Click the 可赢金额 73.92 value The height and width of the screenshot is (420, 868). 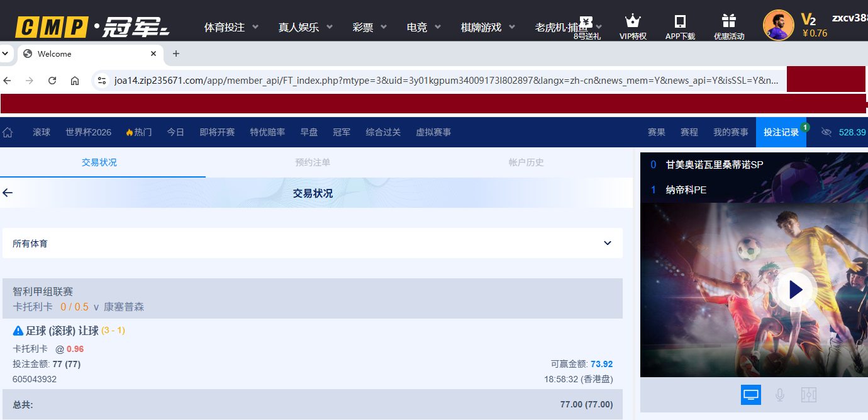602,364
